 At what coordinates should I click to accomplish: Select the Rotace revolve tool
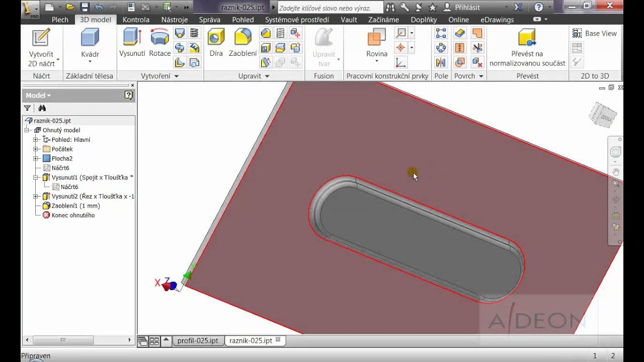tap(160, 43)
